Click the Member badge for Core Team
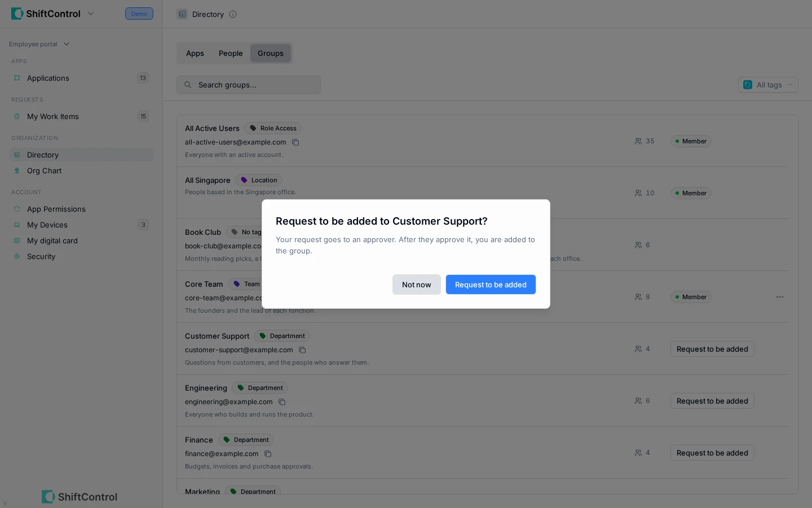The image size is (812, 508). 691,297
